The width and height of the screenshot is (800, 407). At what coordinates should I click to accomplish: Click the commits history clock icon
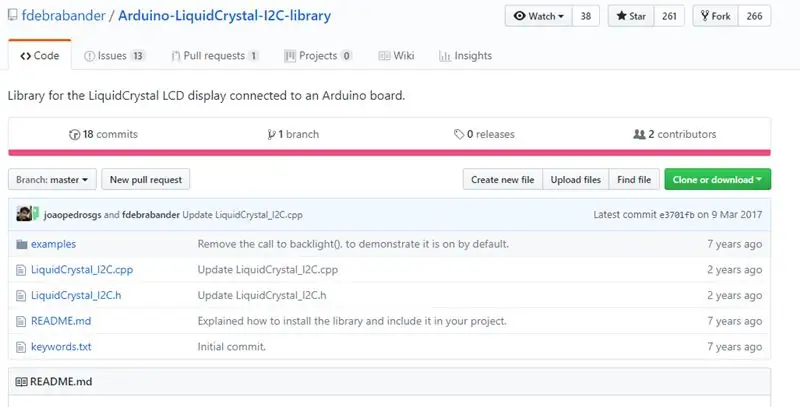(x=74, y=135)
